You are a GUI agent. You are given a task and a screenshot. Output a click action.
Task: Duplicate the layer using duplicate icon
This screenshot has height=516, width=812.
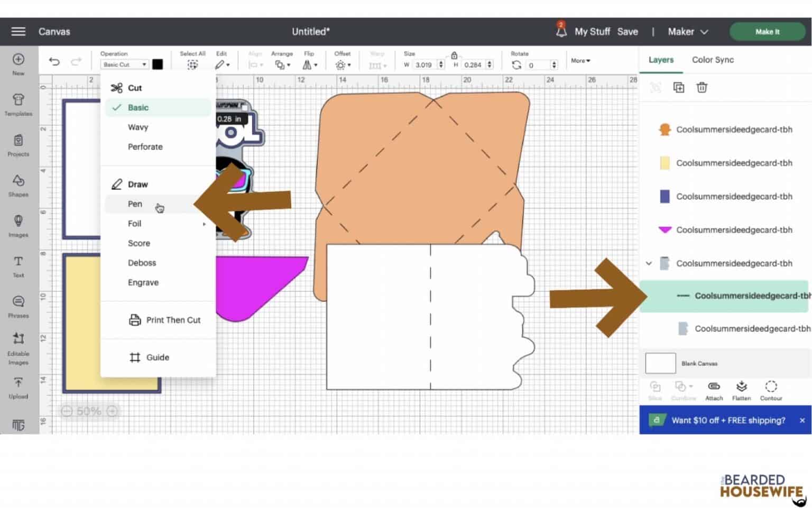click(x=679, y=88)
